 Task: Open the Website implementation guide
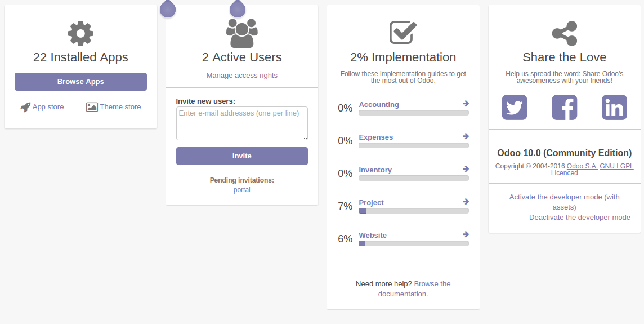click(x=373, y=236)
